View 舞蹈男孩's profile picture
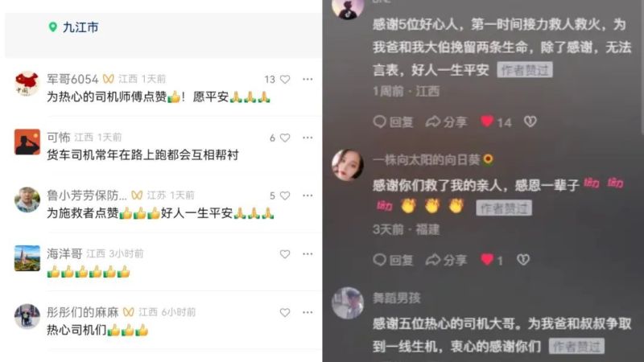The image size is (644, 362). pos(348,303)
